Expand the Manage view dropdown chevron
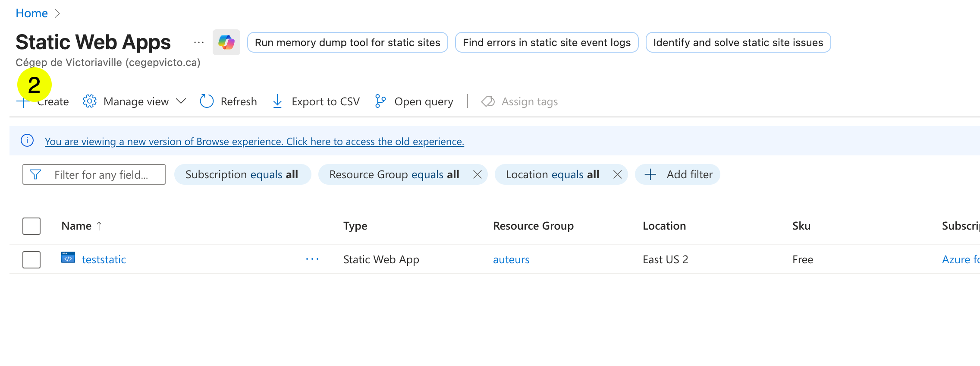Screen dimensions: 980x366 (181, 101)
